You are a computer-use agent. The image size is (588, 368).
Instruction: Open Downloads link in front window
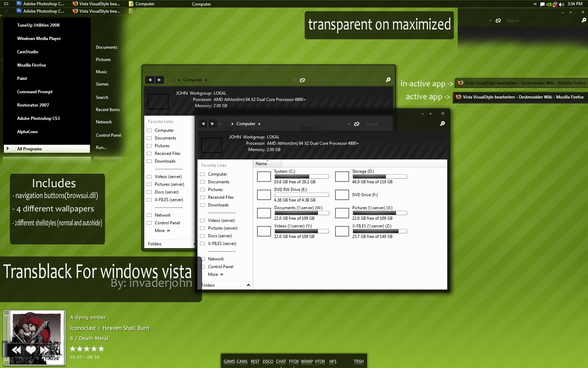(218, 205)
